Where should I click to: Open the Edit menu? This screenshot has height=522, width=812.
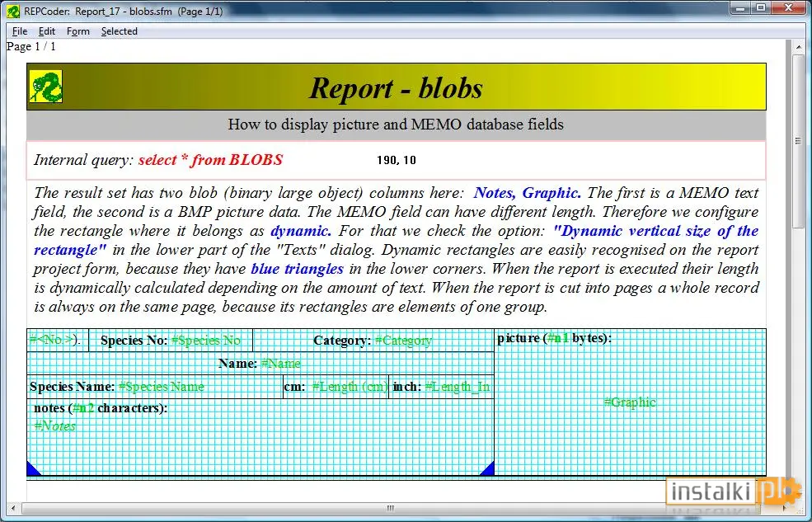(47, 31)
